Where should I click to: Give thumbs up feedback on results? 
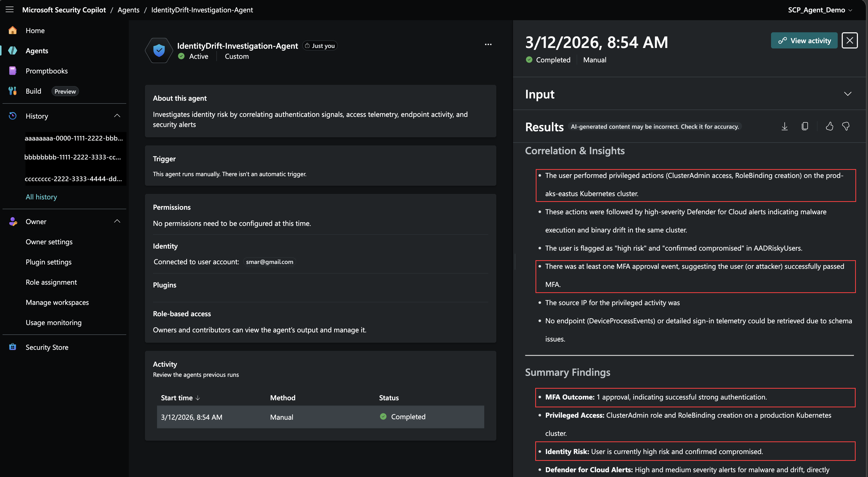coord(829,126)
